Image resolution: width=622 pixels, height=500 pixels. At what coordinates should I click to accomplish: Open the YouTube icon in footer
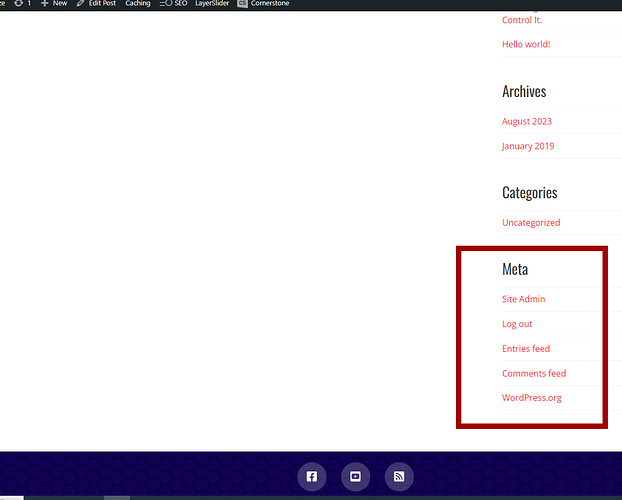click(355, 477)
